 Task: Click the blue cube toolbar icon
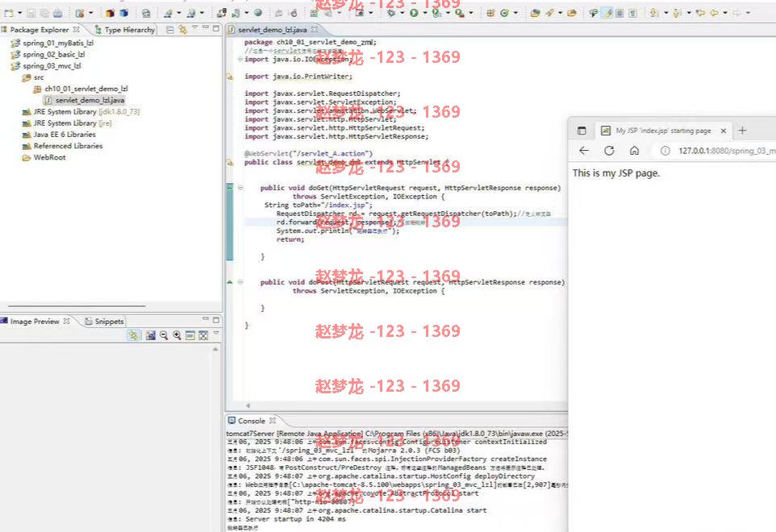click(124, 13)
